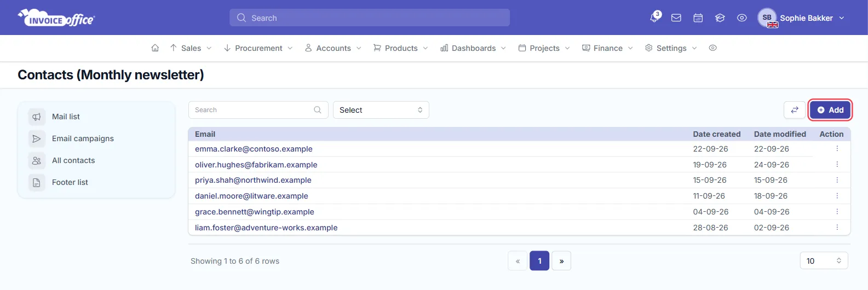Click the Footer list document icon

point(37,183)
